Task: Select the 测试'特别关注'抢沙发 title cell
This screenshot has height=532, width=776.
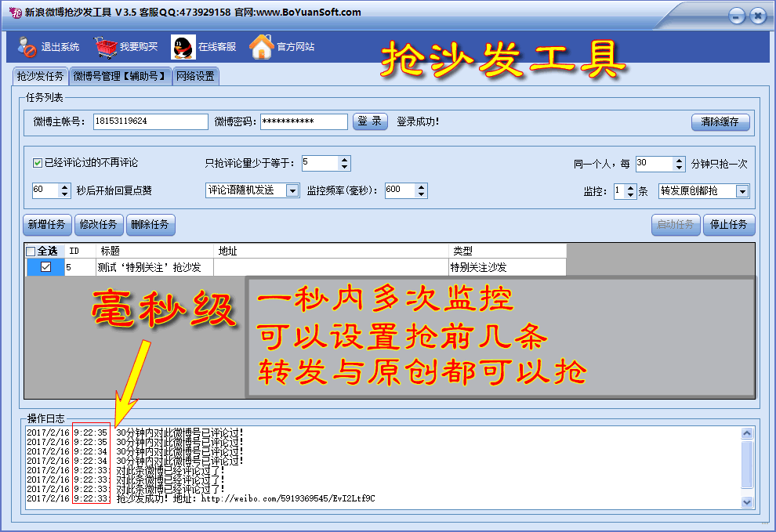Action: [x=155, y=267]
